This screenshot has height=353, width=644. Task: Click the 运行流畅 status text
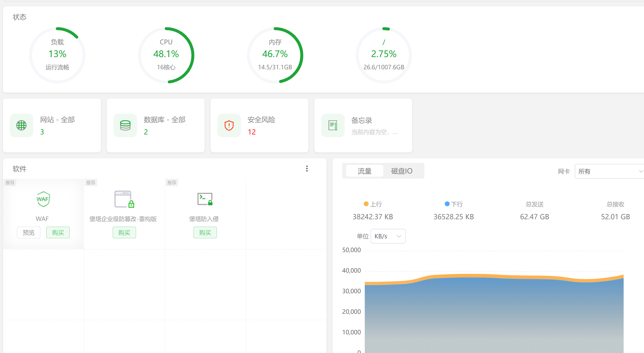[57, 67]
